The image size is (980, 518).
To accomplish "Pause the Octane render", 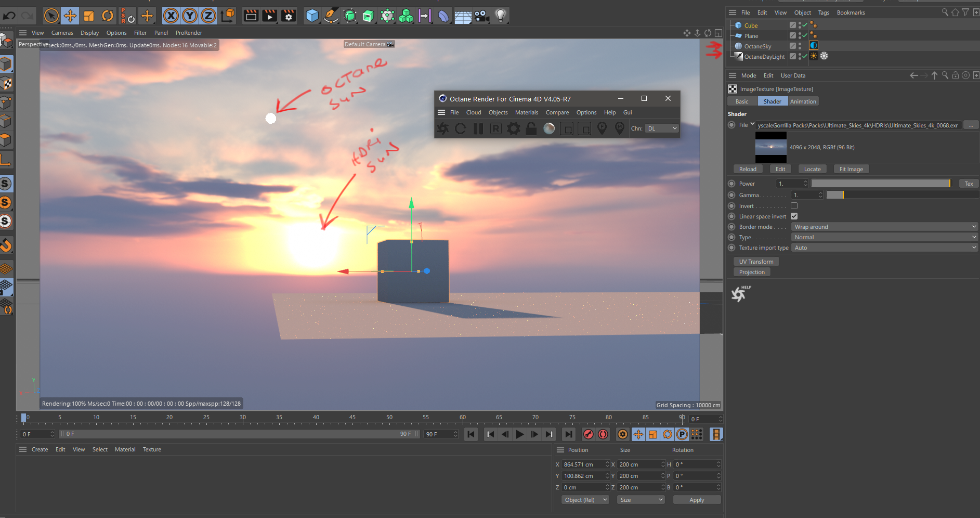I will coord(478,128).
